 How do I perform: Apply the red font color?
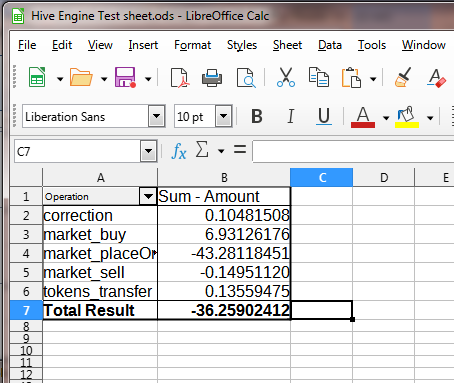pos(363,117)
